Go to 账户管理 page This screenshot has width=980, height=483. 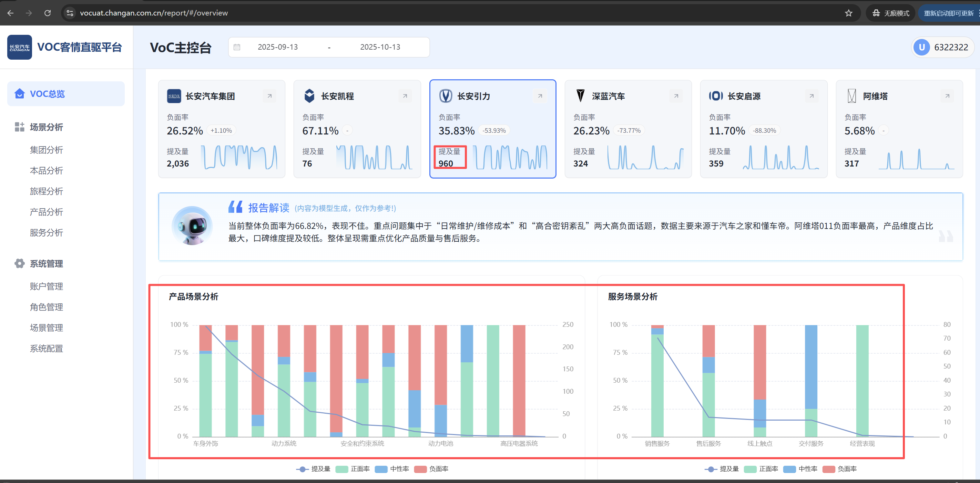[47, 286]
